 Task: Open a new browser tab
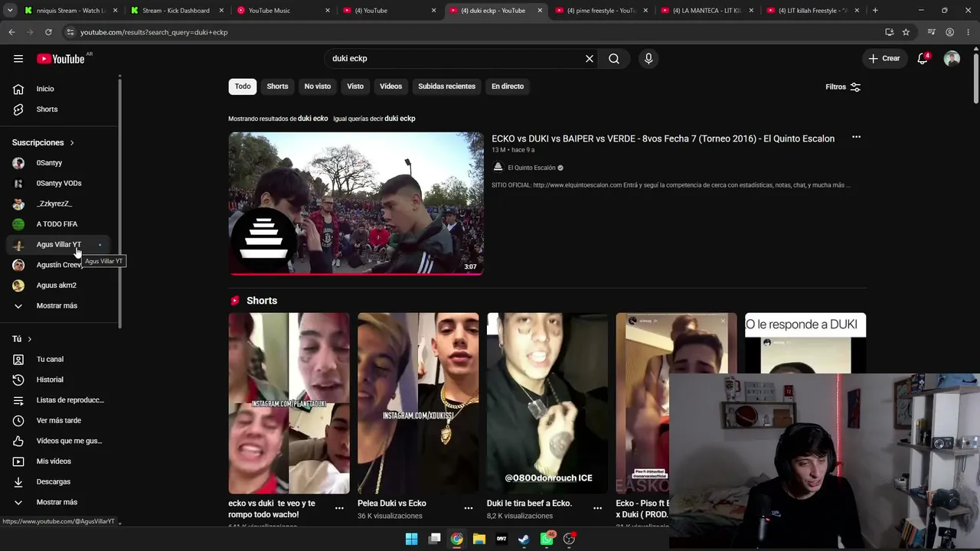click(x=875, y=11)
